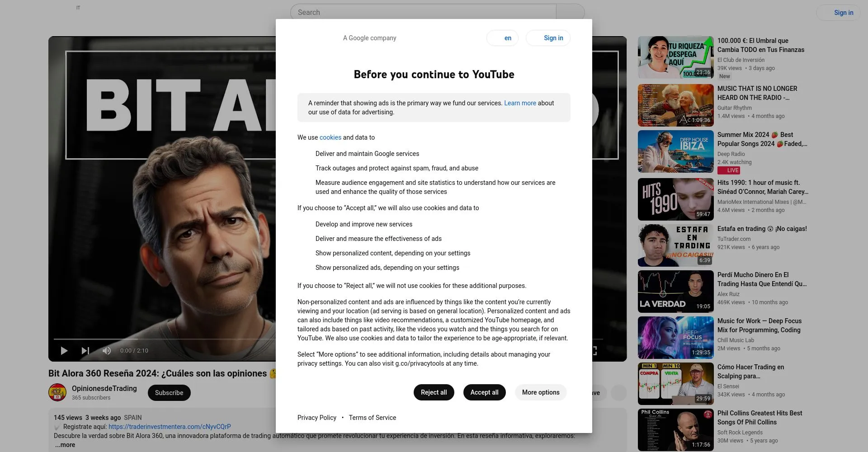Click the red LIVE badge
The image size is (868, 452).
[x=729, y=170]
